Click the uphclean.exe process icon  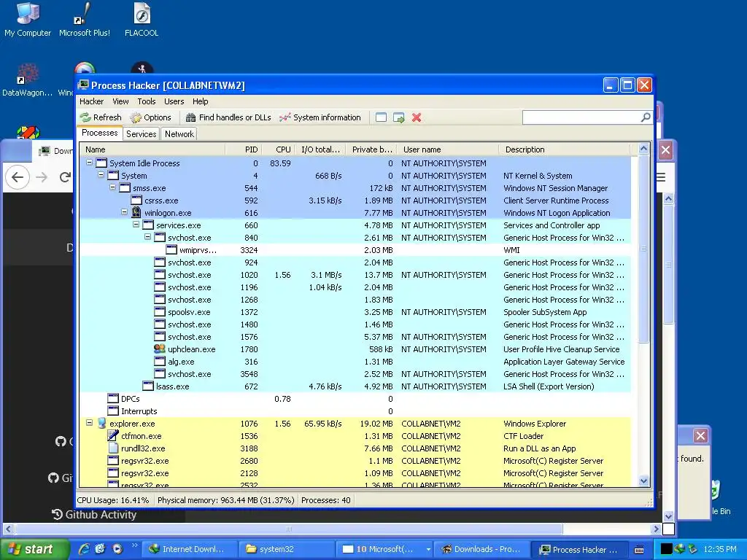pos(160,349)
